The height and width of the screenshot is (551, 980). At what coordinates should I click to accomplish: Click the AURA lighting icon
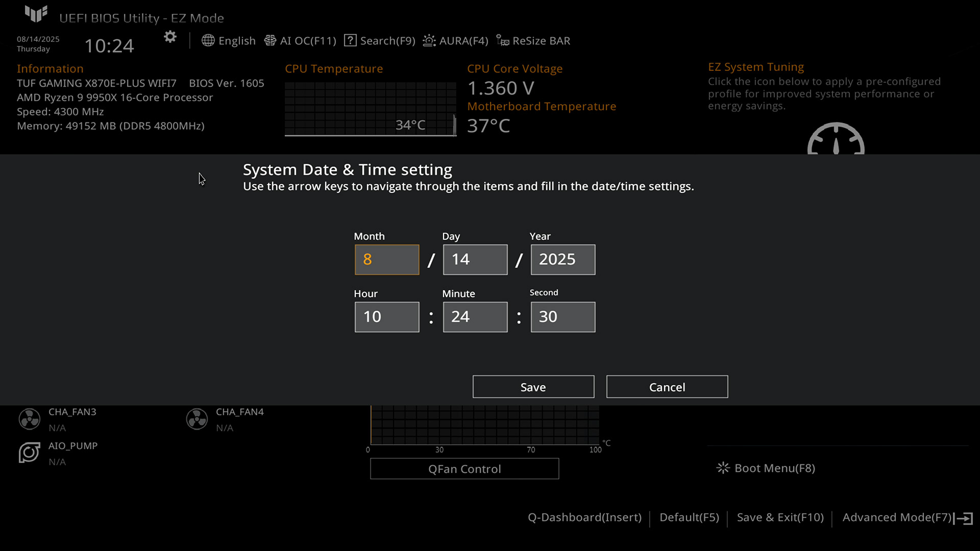tap(429, 41)
